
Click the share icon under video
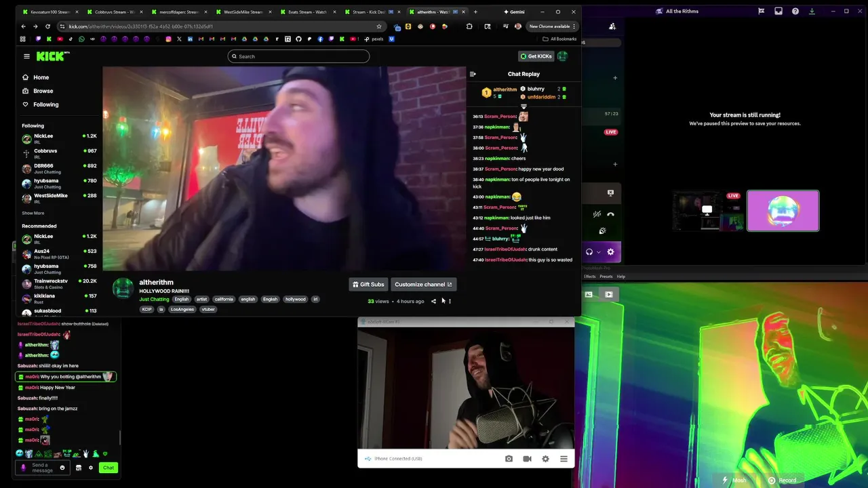(x=433, y=302)
